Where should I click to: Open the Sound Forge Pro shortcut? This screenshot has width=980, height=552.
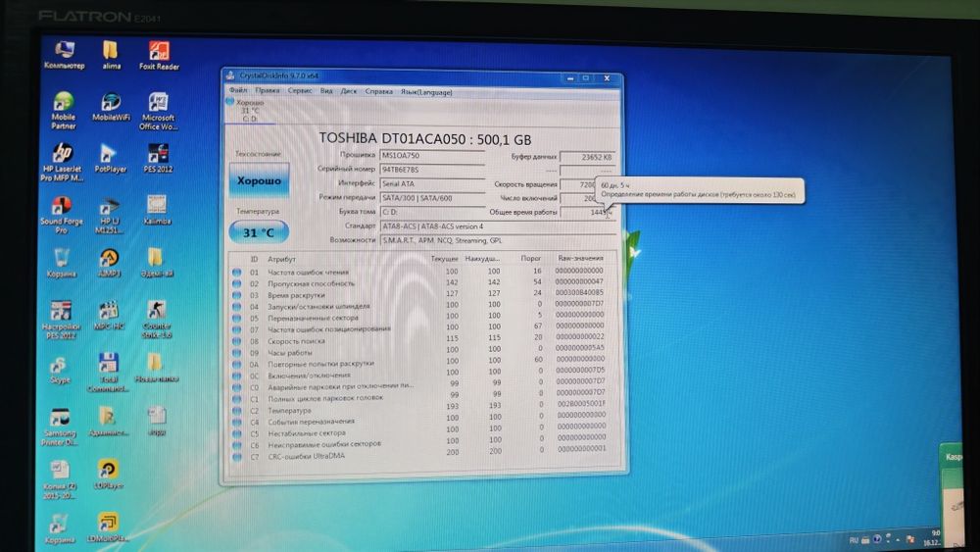61,215
